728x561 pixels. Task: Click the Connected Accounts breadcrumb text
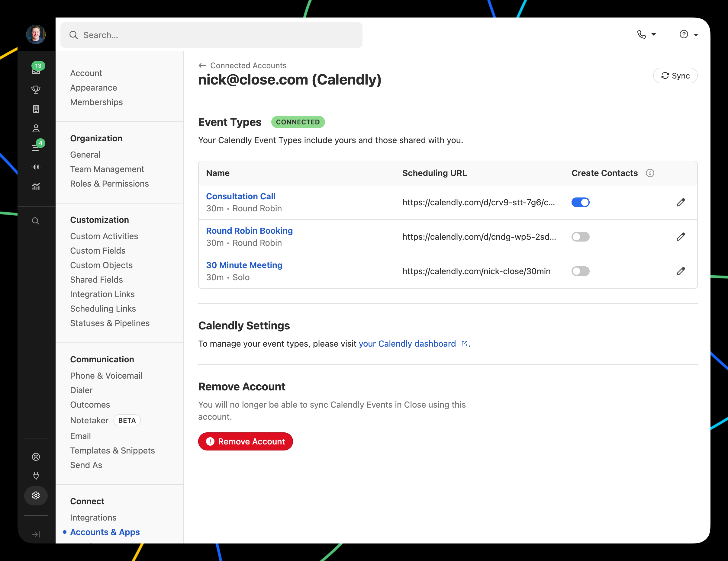248,66
